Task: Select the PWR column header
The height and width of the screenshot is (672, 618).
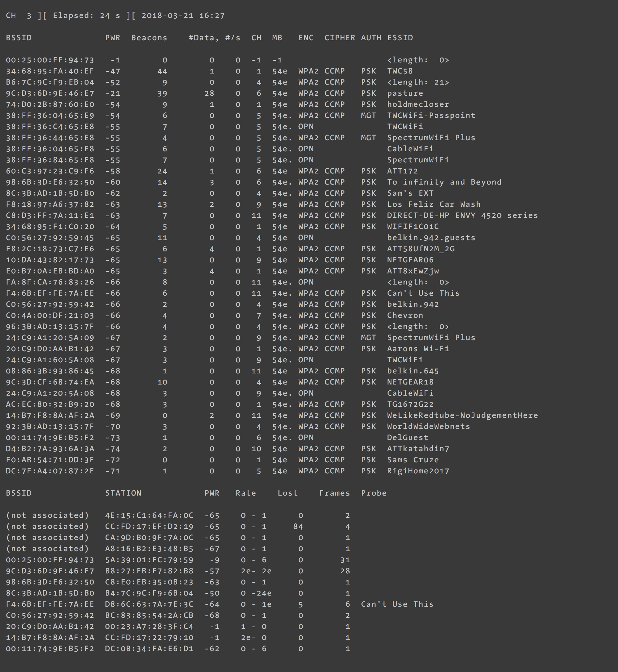Action: 112,38
